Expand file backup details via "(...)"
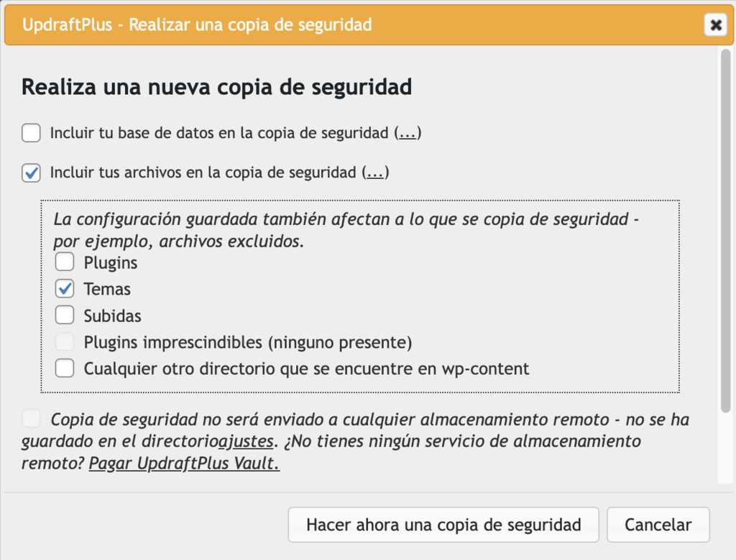This screenshot has width=736, height=560. coord(374,173)
